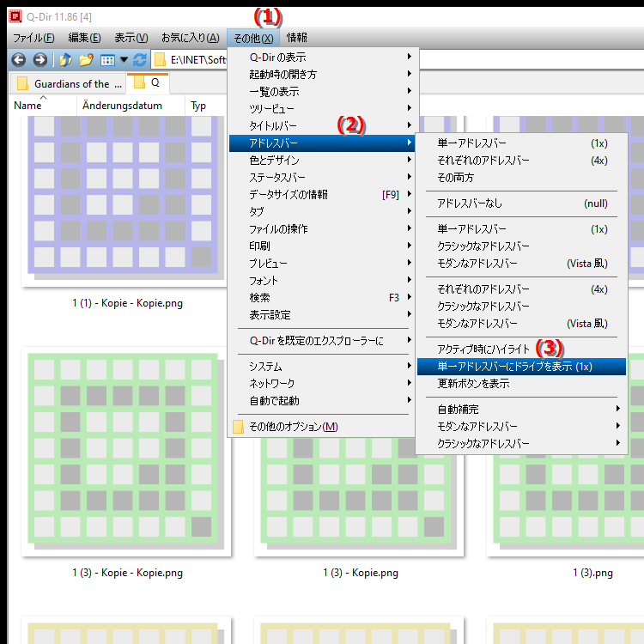Choose その他のオプション(M) entry
This screenshot has height=644, width=644.
click(322, 427)
